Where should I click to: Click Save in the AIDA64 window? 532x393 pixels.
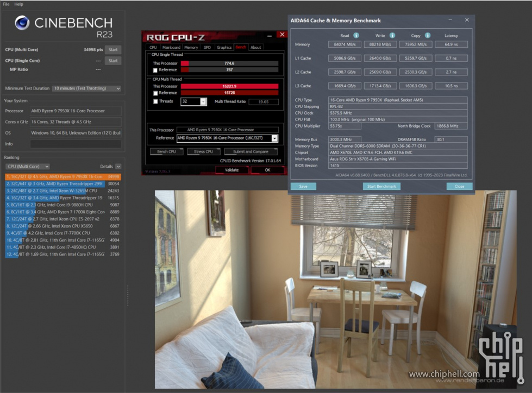[303, 186]
